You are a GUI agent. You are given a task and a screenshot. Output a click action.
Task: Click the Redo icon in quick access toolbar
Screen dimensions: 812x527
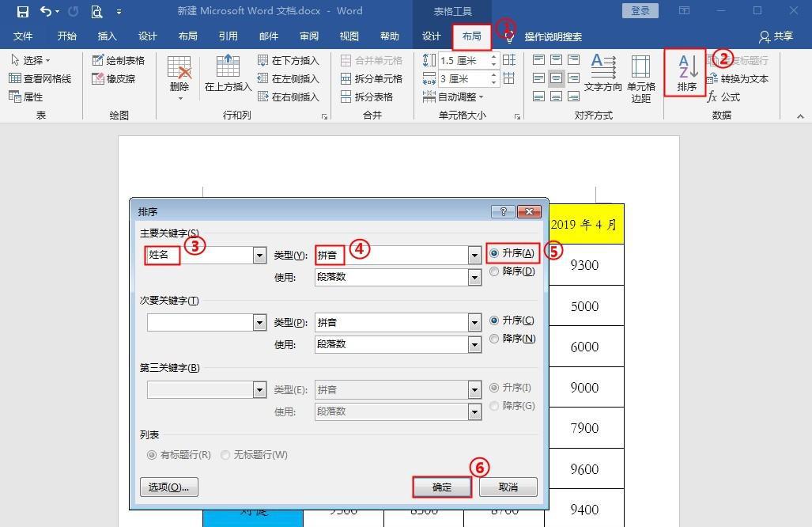pyautogui.click(x=73, y=11)
